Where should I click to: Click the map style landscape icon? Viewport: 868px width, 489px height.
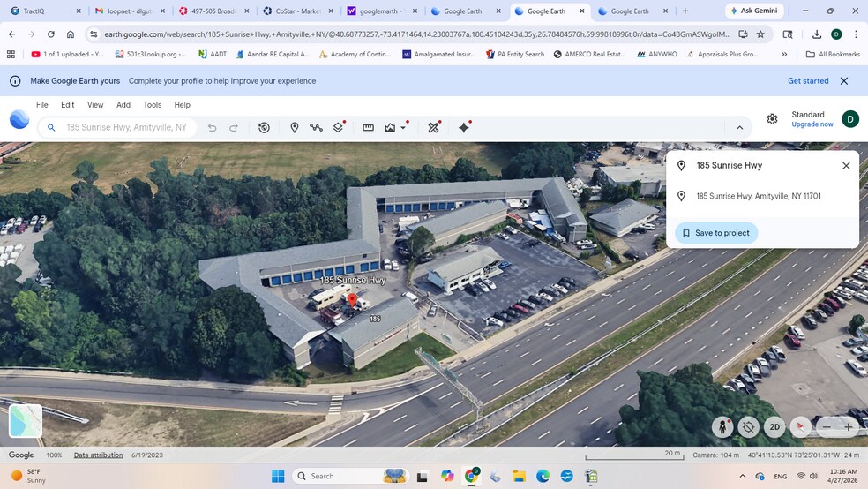(x=390, y=127)
